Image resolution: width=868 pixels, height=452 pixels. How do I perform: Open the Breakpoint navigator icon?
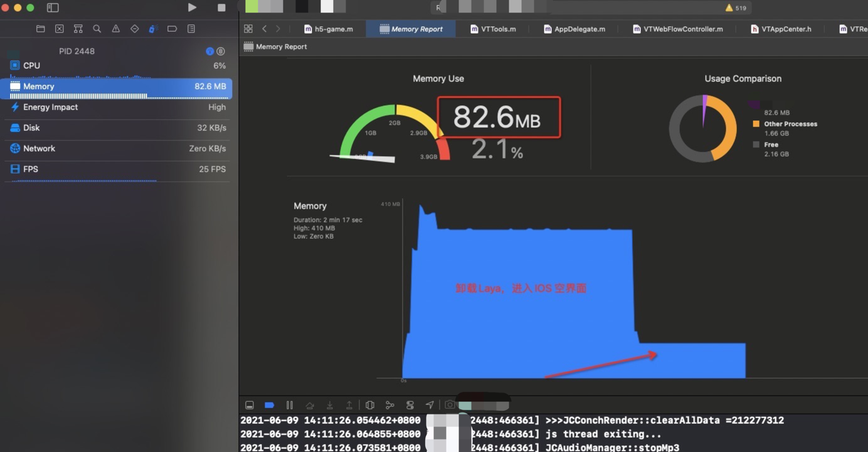click(x=172, y=29)
